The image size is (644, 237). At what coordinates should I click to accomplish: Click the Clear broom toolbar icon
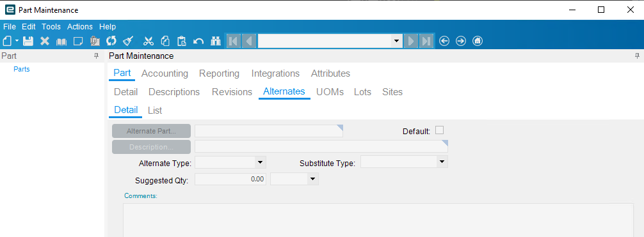128,41
